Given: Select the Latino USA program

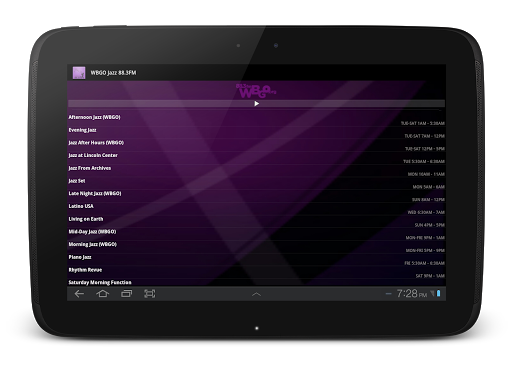Looking at the screenshot, I should 81,206.
